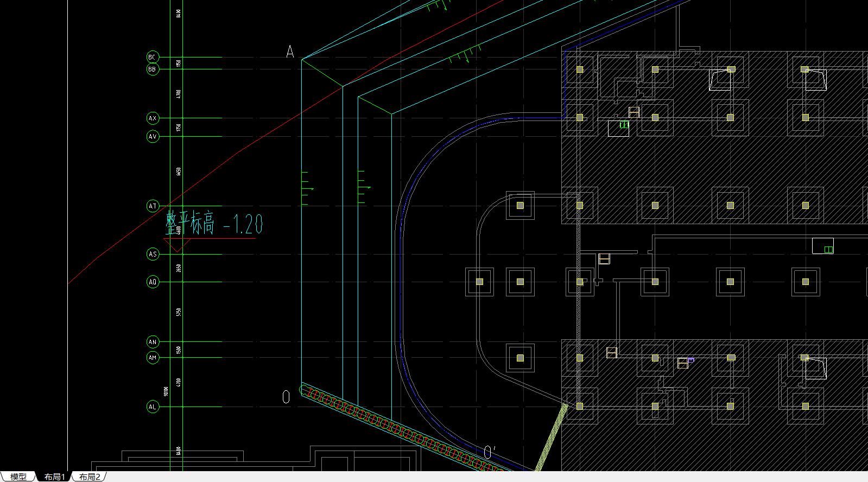Select the point label A
Viewport: 868px width, 482px height.
290,52
